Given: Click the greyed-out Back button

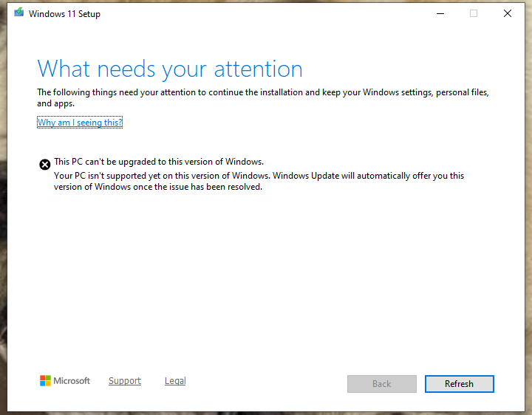Looking at the screenshot, I should click(382, 384).
